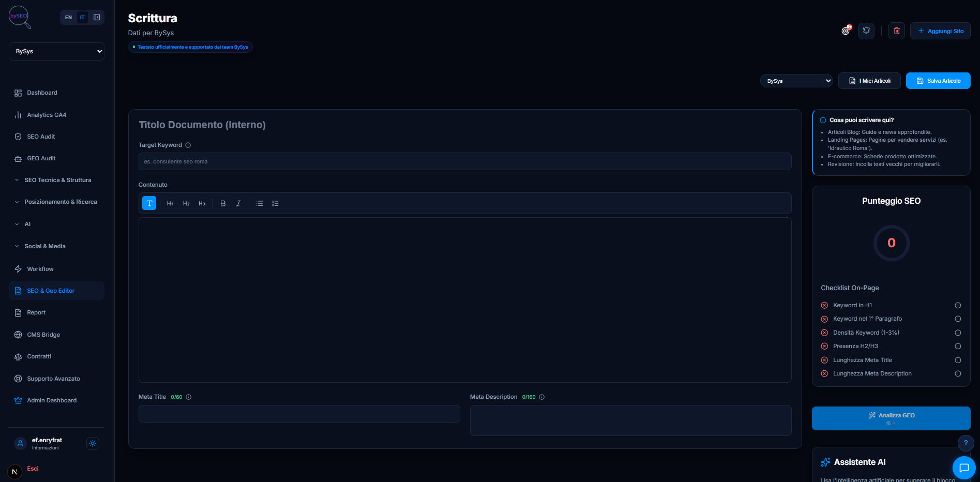Viewport: 980px width, 482px height.
Task: Open the chat bubble widget
Action: coord(964,468)
